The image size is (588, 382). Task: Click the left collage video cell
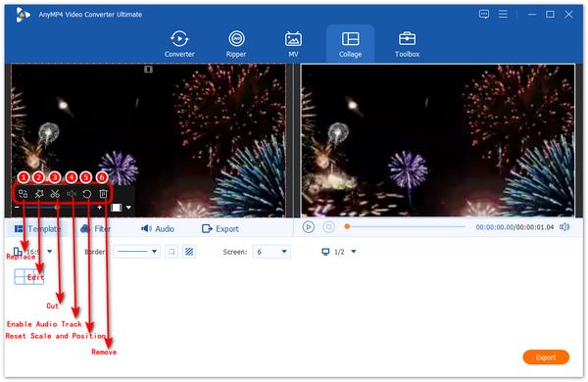click(x=149, y=141)
